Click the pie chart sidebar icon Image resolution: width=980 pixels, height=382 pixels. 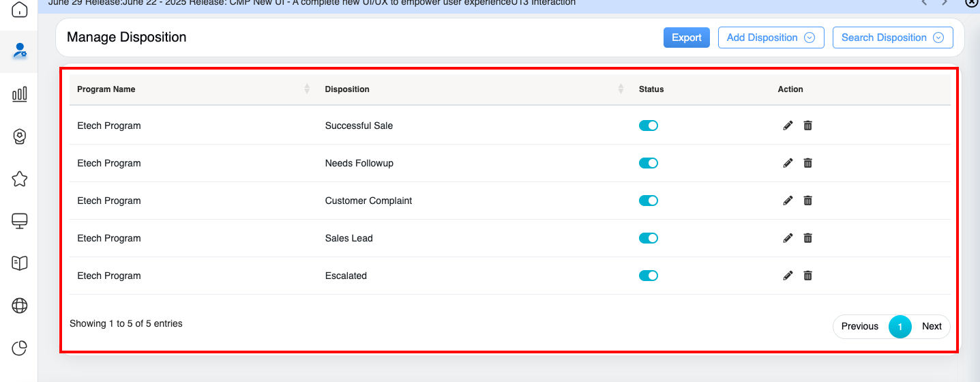click(20, 349)
